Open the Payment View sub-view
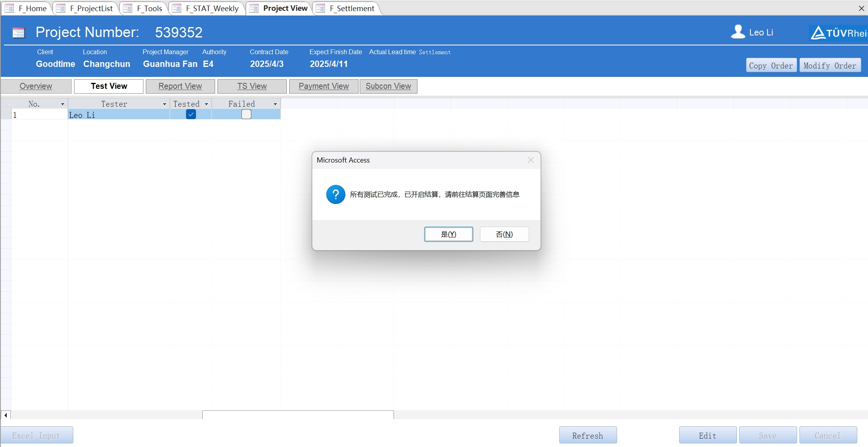 [x=323, y=86]
